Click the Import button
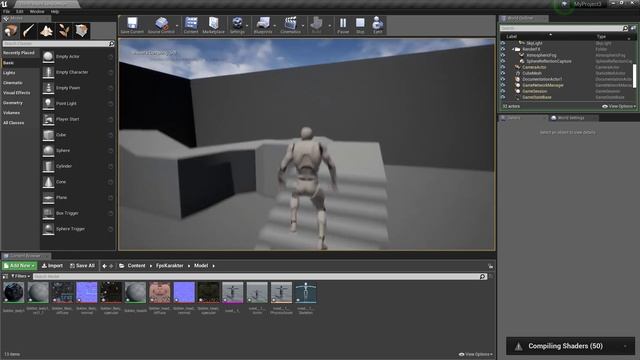 coord(52,266)
